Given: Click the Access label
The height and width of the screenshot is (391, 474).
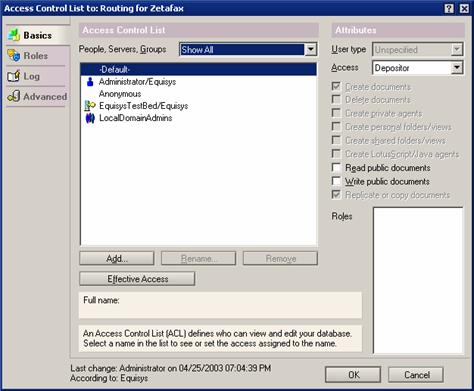Looking at the screenshot, I should click(x=345, y=67).
